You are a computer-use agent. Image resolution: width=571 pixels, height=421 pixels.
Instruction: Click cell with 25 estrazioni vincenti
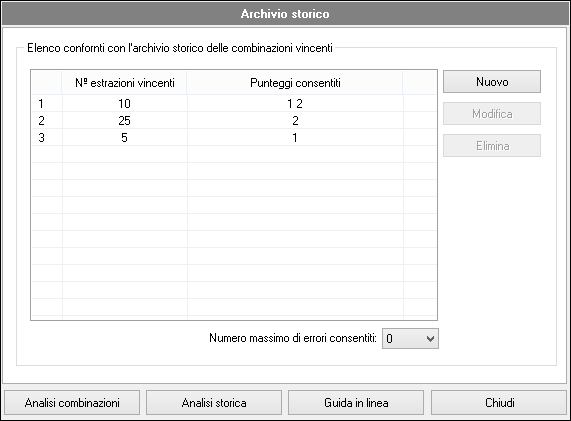click(x=125, y=121)
